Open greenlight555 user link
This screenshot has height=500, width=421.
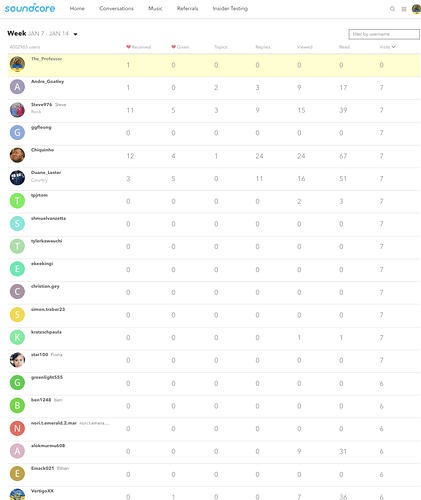[47, 377]
